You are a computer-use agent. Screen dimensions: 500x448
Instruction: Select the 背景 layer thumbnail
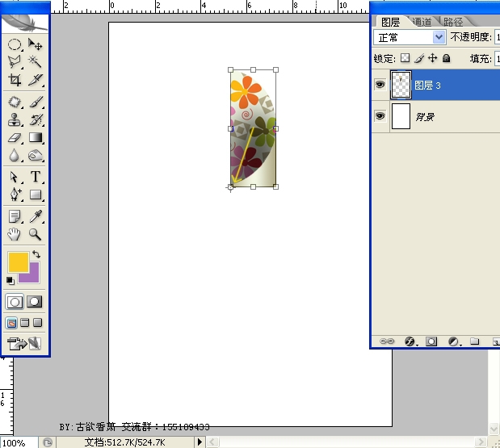[401, 116]
